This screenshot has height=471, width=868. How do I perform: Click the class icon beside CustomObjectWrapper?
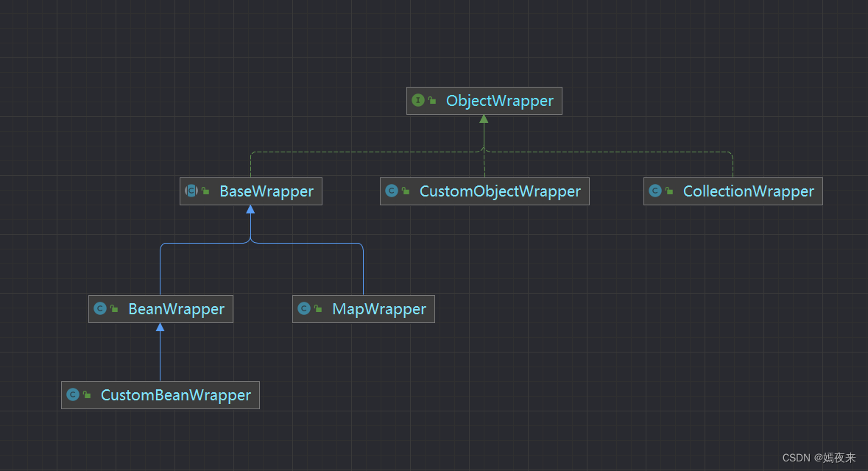click(392, 191)
